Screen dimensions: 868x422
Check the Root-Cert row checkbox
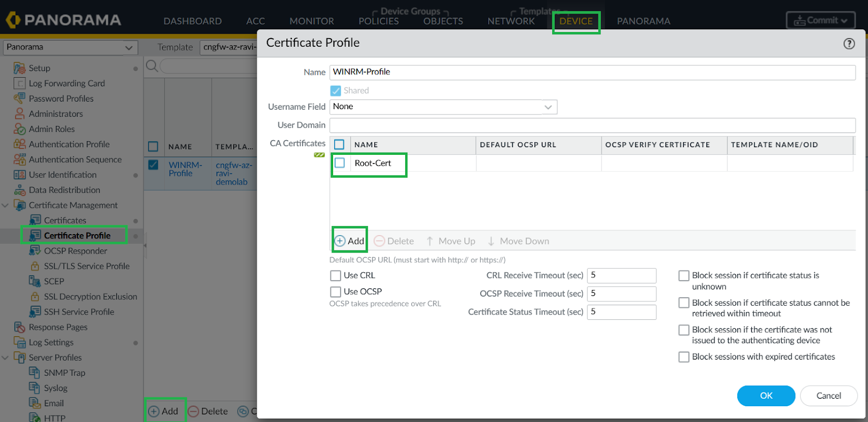point(340,163)
